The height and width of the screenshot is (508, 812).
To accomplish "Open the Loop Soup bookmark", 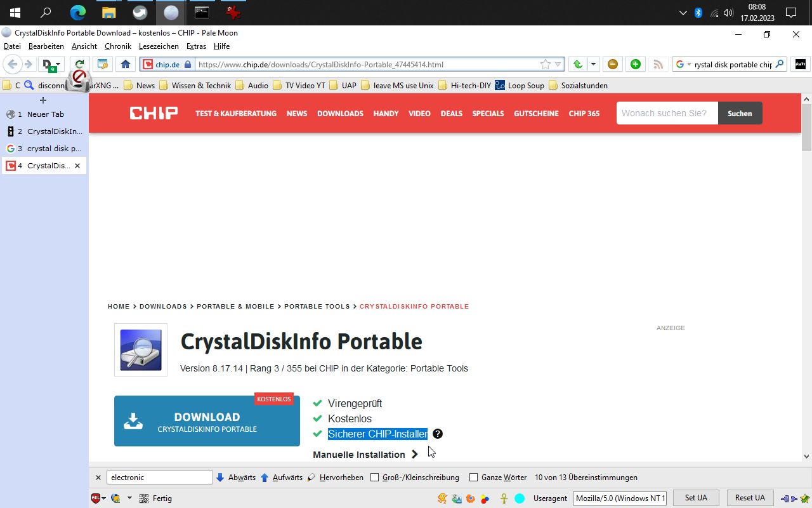I will pos(520,85).
